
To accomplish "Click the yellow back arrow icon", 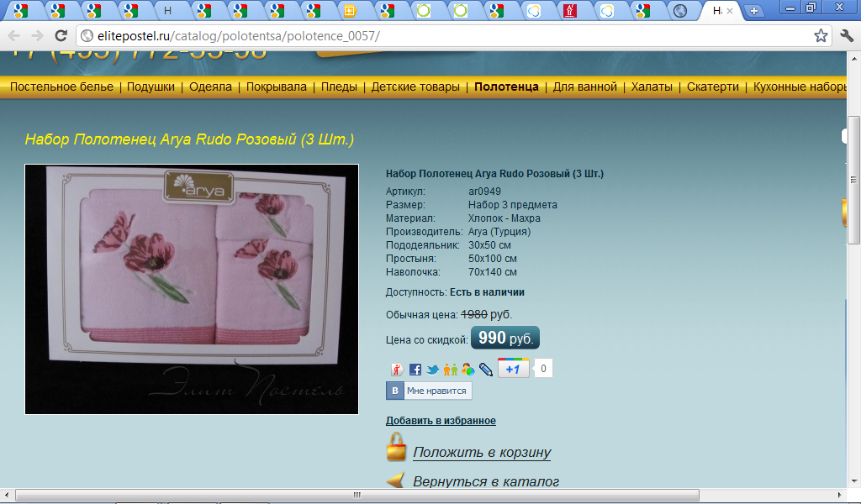I will tap(395, 480).
